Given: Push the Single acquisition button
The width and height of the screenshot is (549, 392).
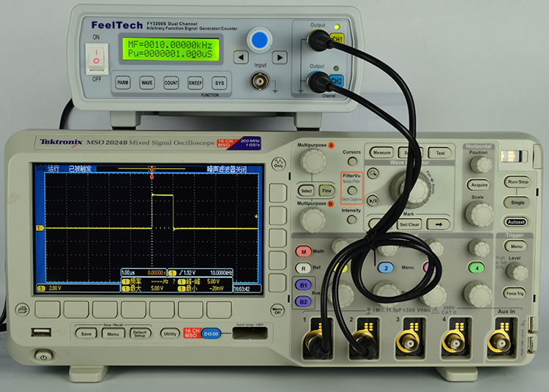Looking at the screenshot, I should [x=518, y=203].
